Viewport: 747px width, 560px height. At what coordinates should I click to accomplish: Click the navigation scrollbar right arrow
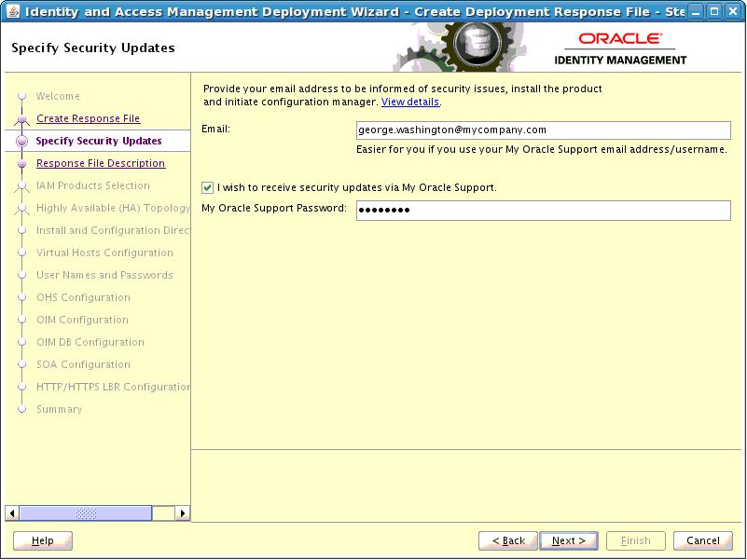[183, 512]
